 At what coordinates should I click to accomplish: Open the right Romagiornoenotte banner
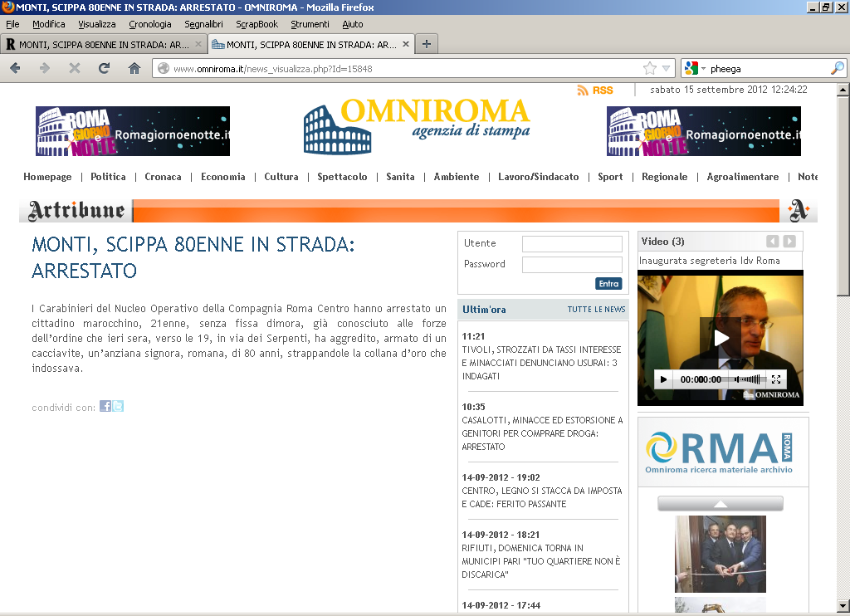pos(704,131)
